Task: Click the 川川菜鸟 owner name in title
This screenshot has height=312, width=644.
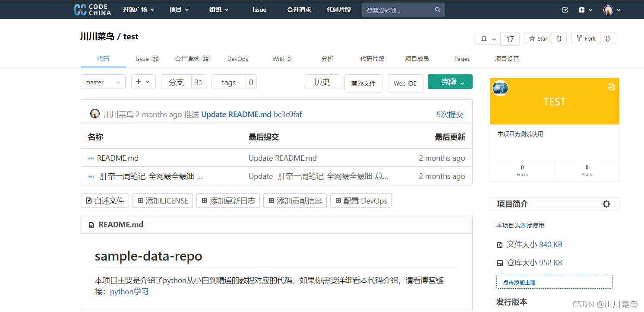Action: pos(97,36)
